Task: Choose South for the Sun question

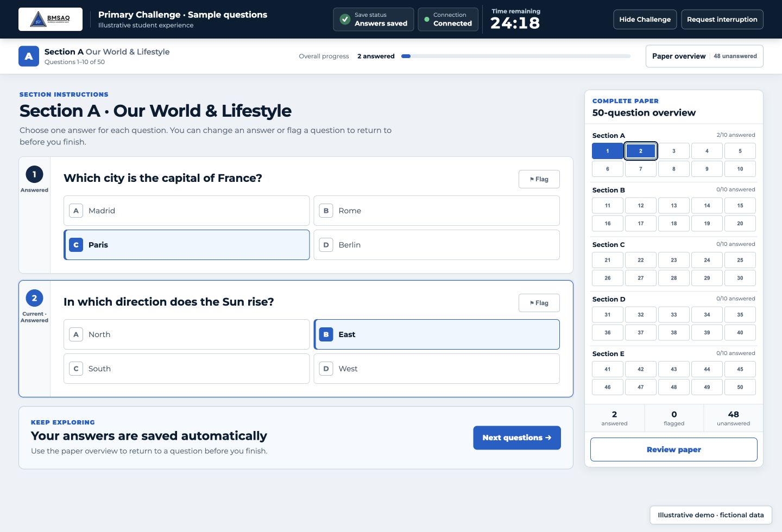Action: (186, 369)
